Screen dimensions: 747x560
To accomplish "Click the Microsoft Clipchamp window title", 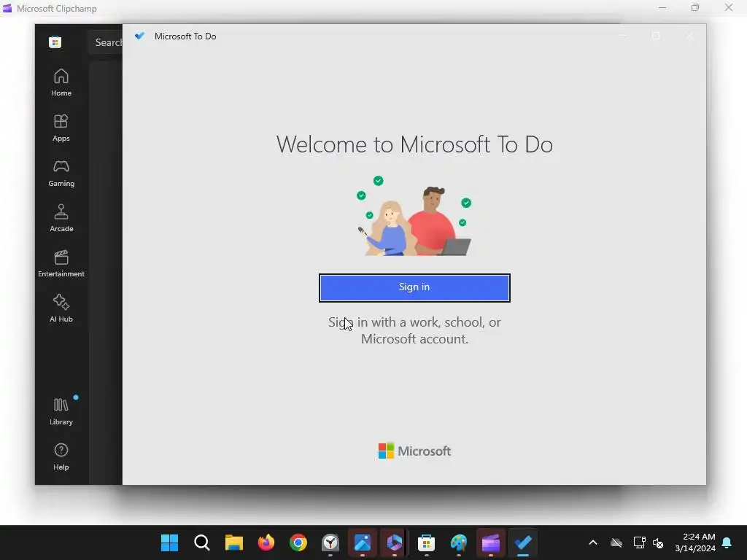I will [57, 9].
